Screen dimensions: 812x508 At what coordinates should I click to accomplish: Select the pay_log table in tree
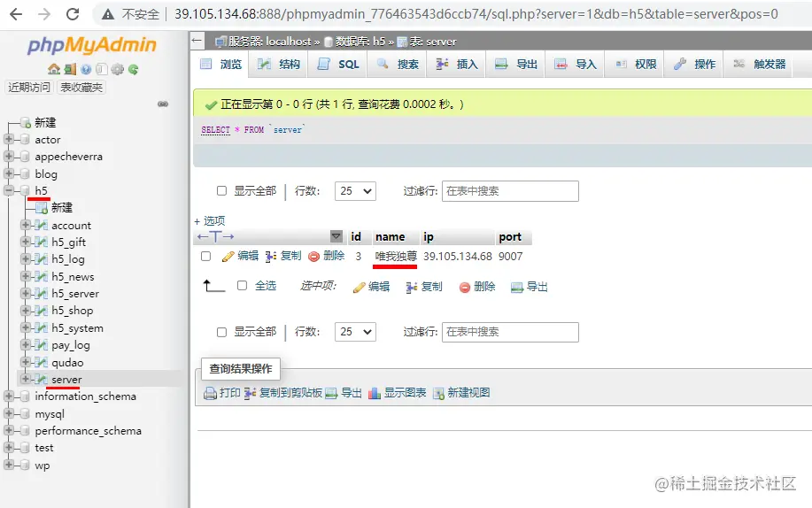[71, 345]
